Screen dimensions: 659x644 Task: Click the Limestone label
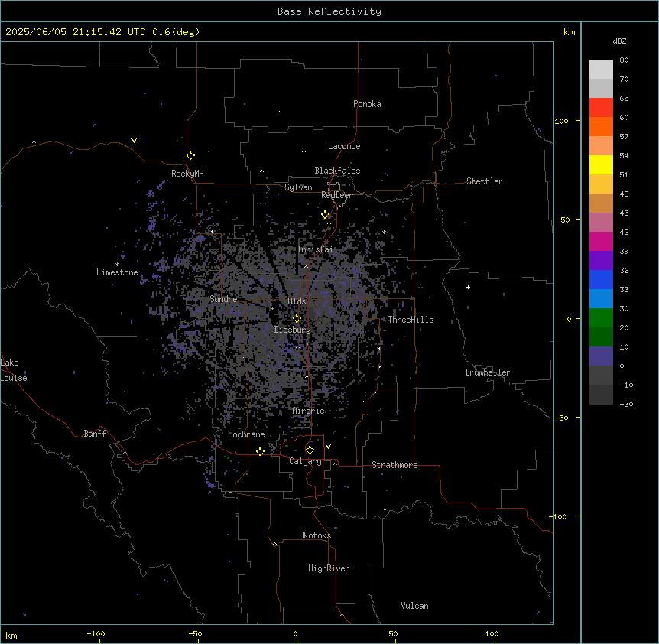tap(117, 272)
